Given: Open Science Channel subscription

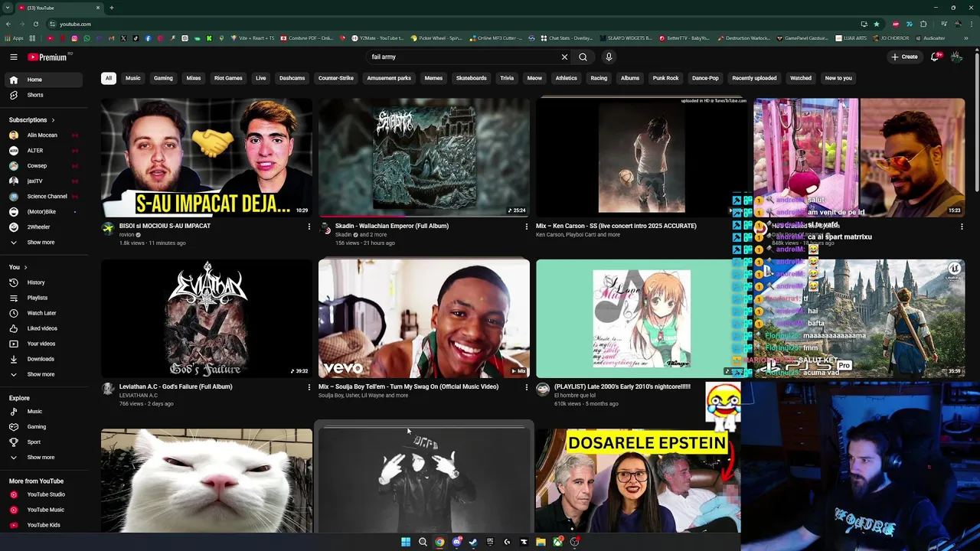Looking at the screenshot, I should (x=44, y=197).
